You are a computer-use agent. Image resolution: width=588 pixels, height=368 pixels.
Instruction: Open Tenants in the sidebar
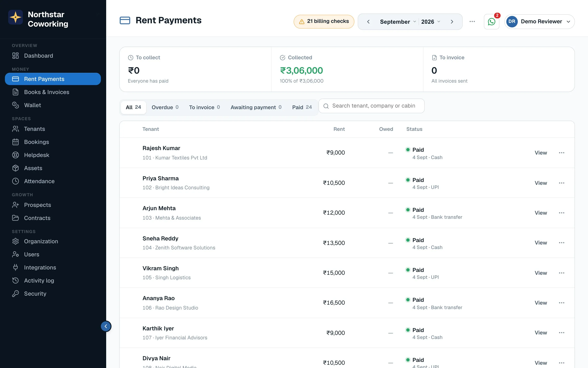tap(53, 129)
